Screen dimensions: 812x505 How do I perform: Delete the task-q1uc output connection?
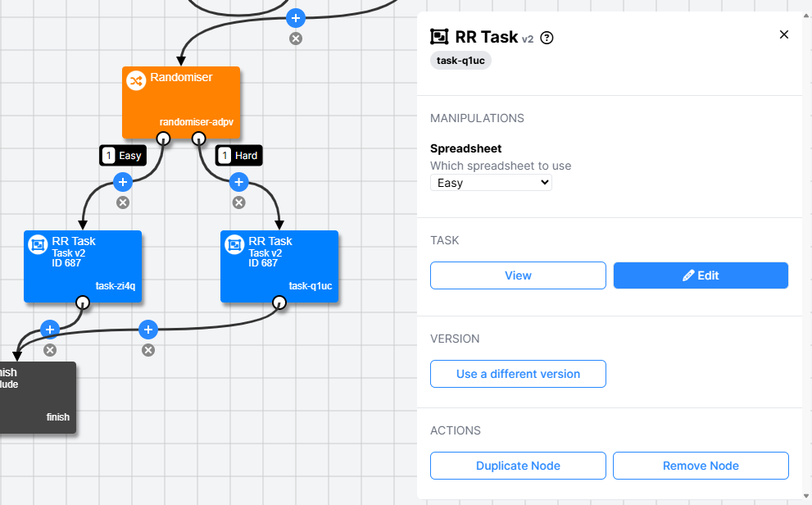(x=148, y=351)
